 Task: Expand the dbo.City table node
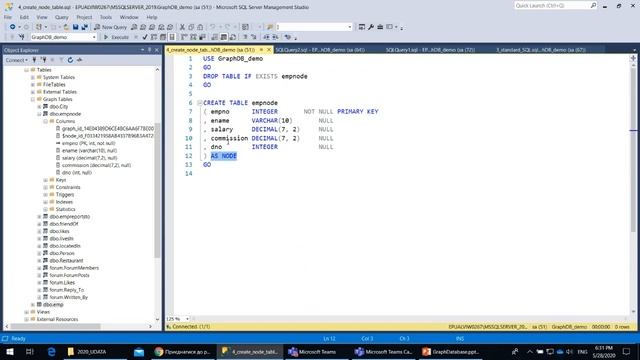(x=39, y=107)
